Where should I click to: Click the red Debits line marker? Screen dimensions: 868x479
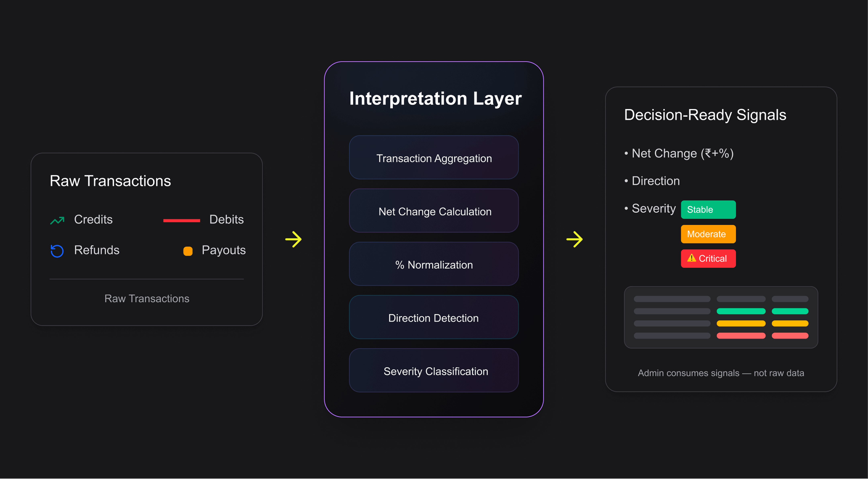[181, 221]
